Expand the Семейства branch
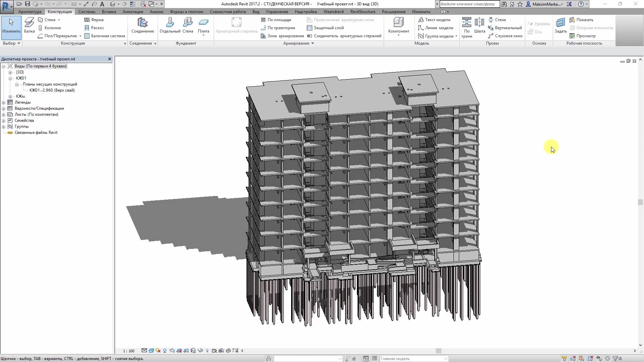Screen dimensions: 644x362 tap(4, 120)
